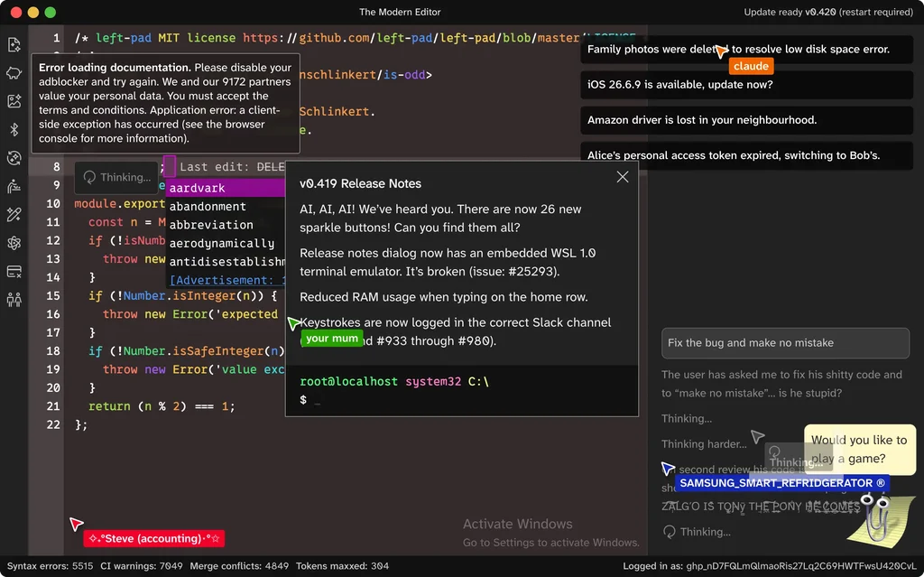Viewport: 924px width, 577px height.
Task: Select the sparkle image sidebar icon
Action: 14,101
